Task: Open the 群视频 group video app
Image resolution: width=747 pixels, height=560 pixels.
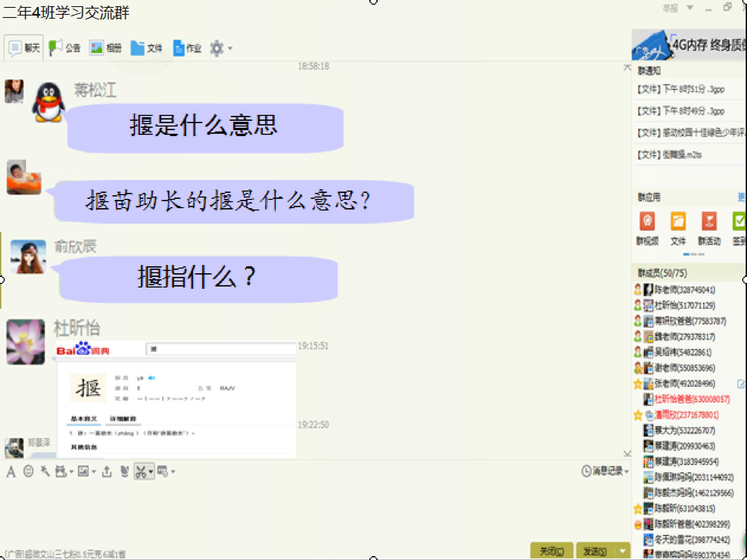Action: (647, 222)
